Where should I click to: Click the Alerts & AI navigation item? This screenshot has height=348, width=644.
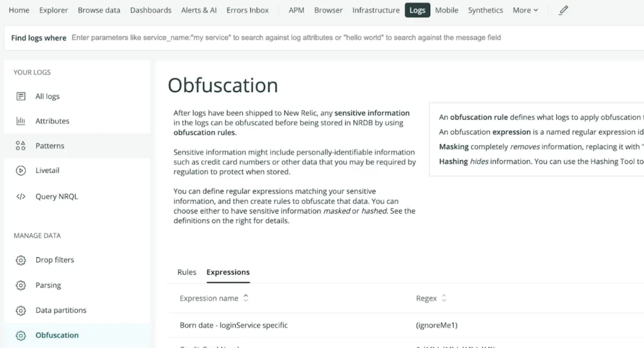coord(199,9)
